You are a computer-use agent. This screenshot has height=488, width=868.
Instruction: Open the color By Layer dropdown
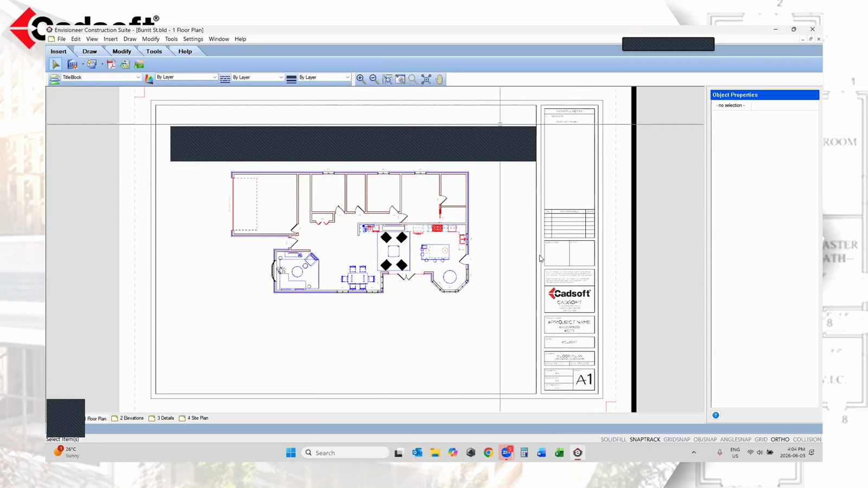point(186,78)
